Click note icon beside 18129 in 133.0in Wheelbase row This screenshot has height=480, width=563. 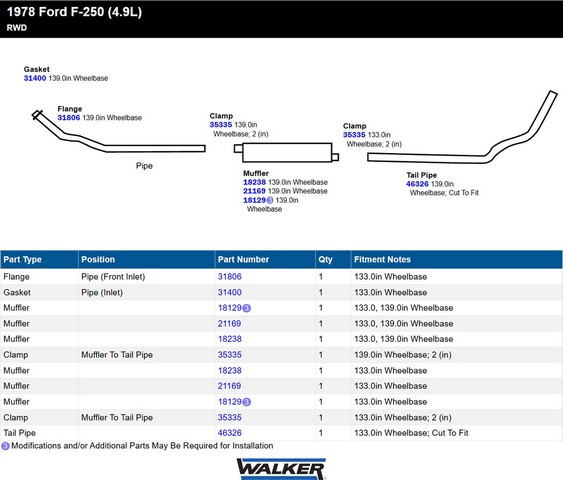coord(247,402)
